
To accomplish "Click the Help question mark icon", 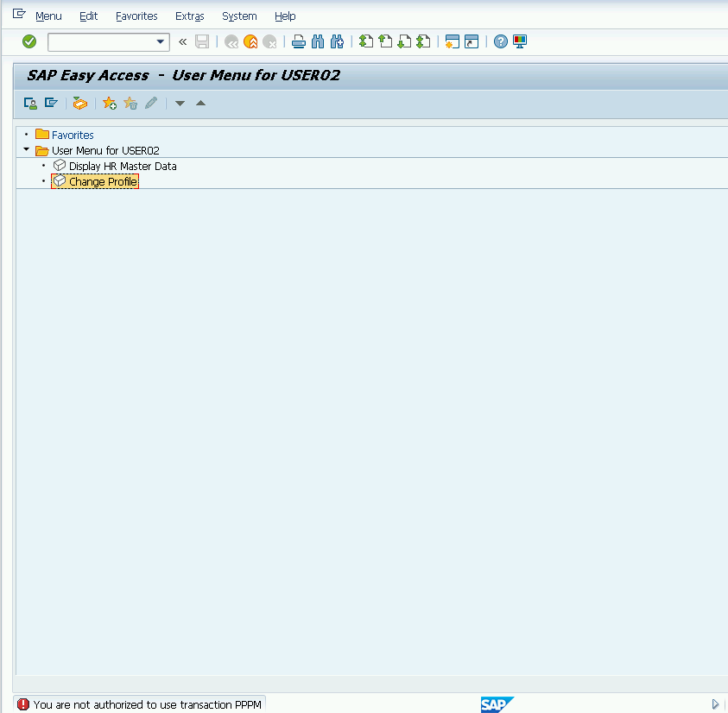I will pyautogui.click(x=502, y=41).
